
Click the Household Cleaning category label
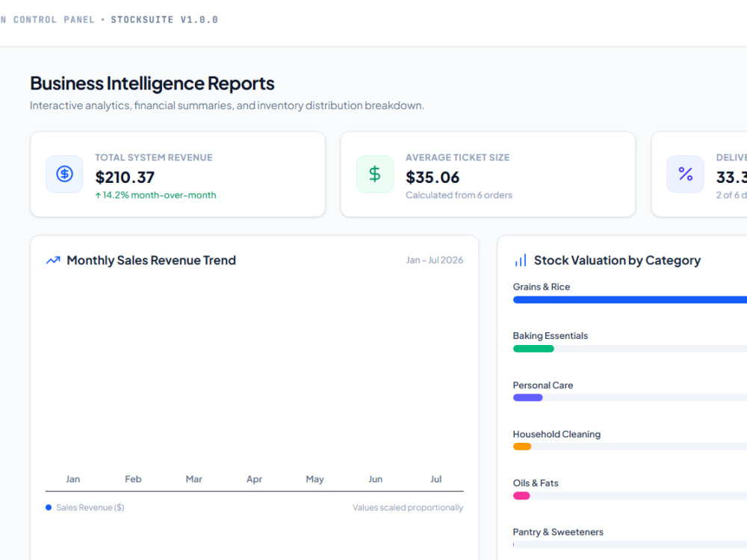point(557,435)
